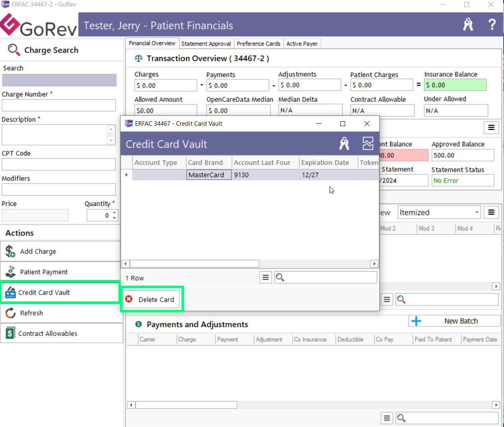This screenshot has width=504, height=427.
Task: Click the Search input field
Action: [x=59, y=80]
